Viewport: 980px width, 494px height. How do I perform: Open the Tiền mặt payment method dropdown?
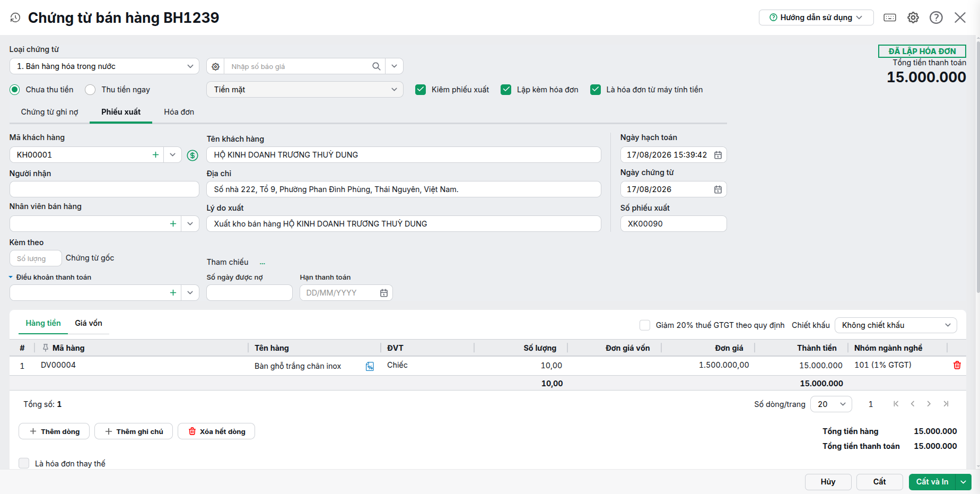[305, 90]
